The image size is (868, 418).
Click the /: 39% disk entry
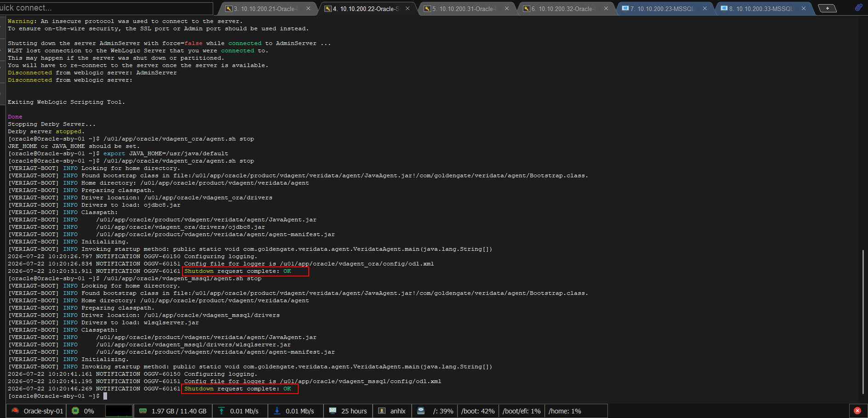point(443,411)
